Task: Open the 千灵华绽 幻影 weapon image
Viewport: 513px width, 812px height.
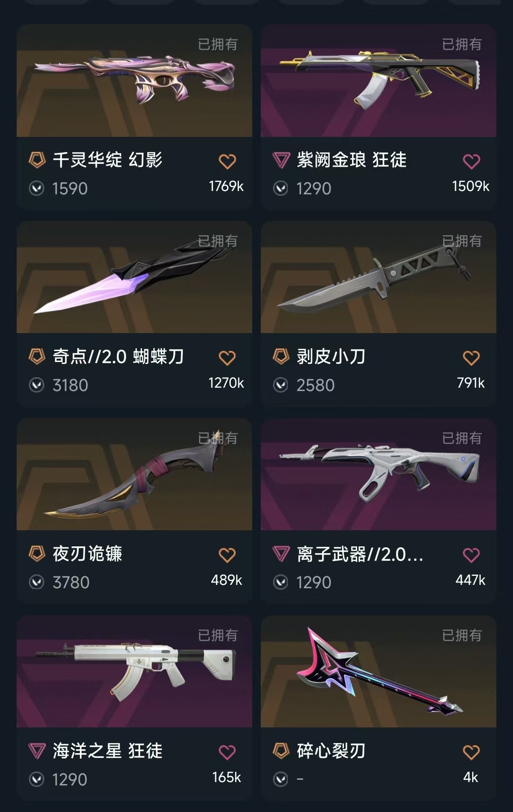Action: click(x=134, y=81)
